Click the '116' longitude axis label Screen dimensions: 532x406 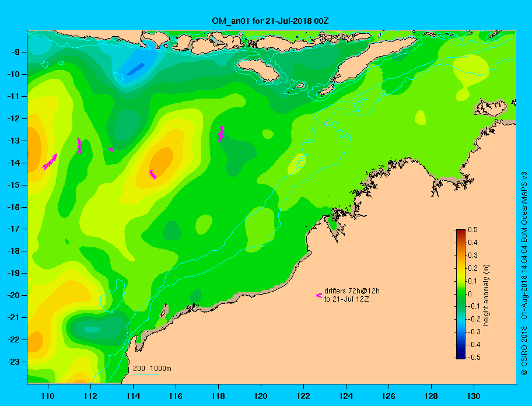click(x=176, y=396)
